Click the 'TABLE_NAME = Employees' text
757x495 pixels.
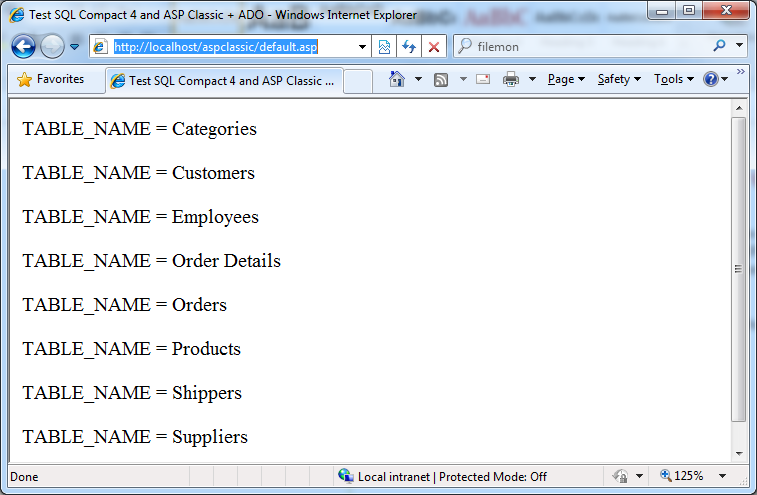coord(140,217)
